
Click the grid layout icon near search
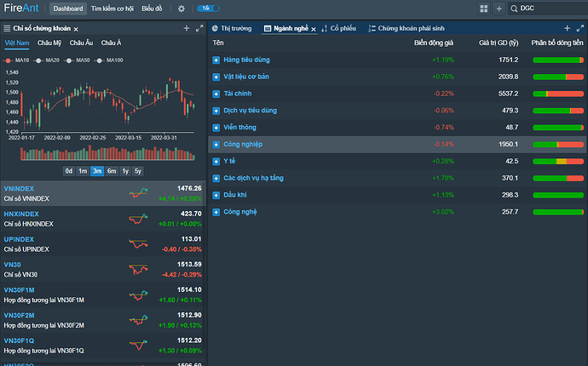[484, 9]
